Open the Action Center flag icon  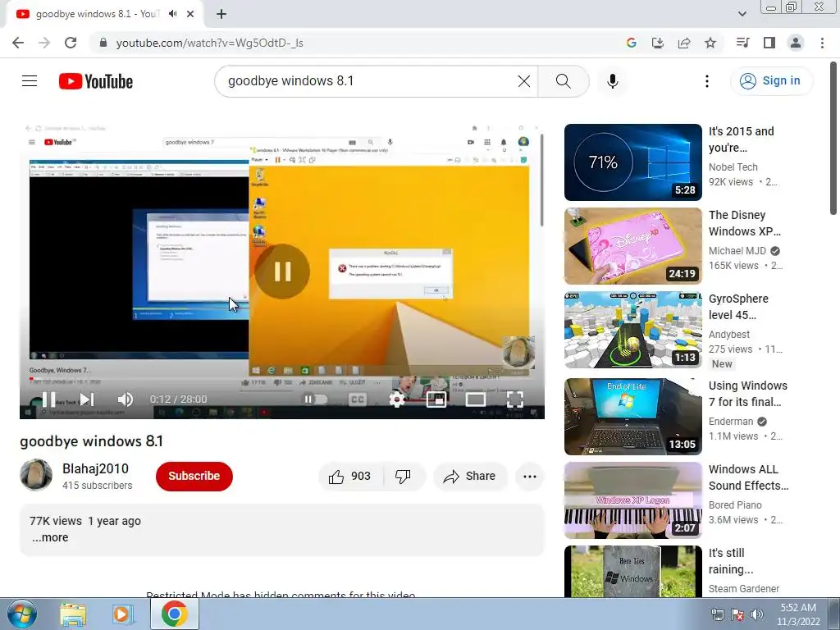737,614
